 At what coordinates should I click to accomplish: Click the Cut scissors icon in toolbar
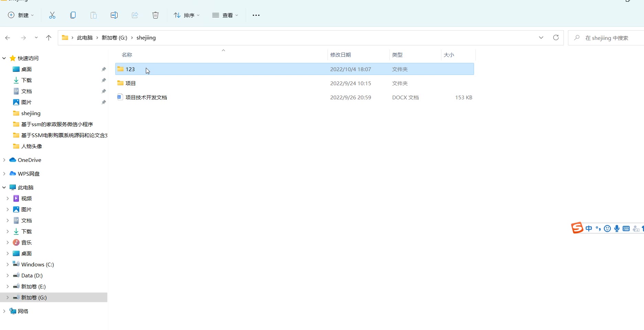[52, 15]
